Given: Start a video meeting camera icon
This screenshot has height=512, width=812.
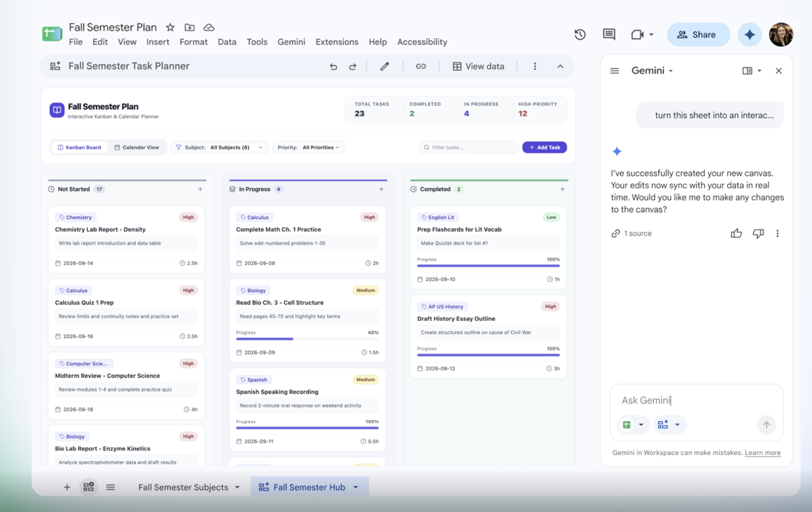Looking at the screenshot, I should (637, 35).
